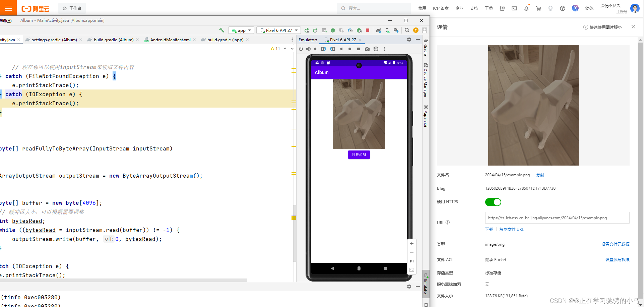Stop the running app (red square icon)
Image resolution: width=644 pixels, height=307 pixels.
click(x=367, y=30)
